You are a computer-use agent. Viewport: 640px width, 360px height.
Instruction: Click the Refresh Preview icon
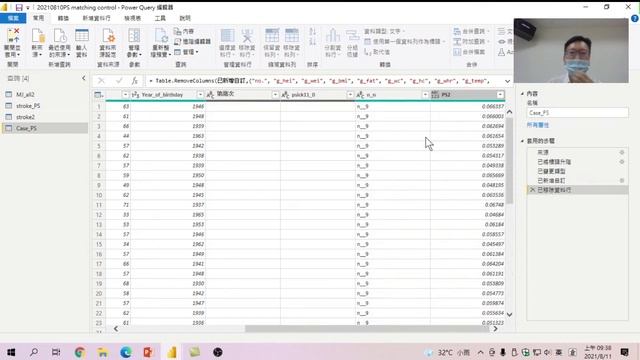coord(160,42)
